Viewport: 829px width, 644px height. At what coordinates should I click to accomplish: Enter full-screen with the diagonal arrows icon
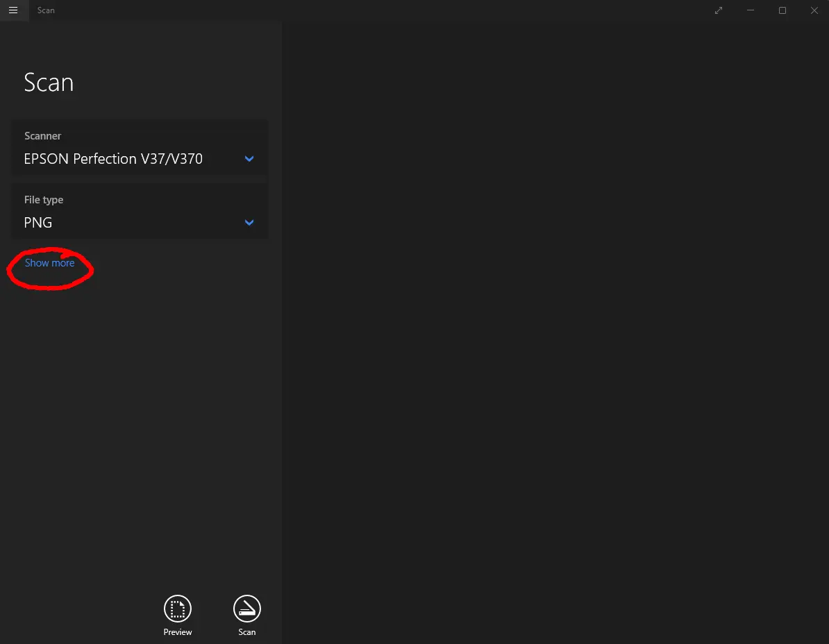coord(719,10)
